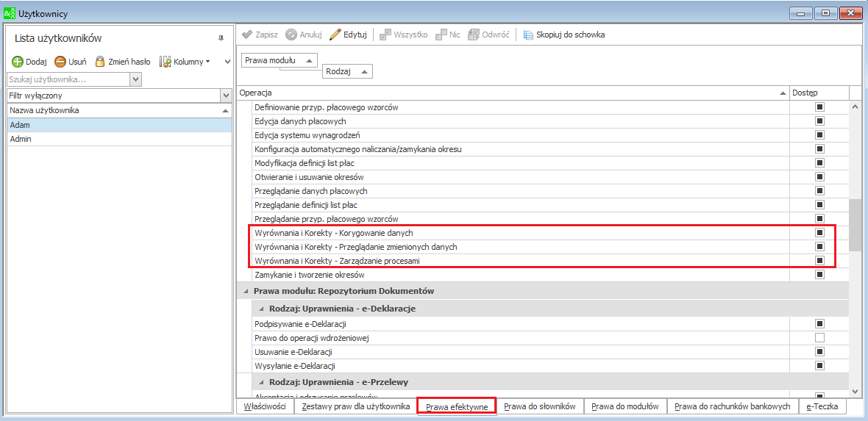Open the Szukaj użytkownika dropdown arrow
This screenshot has width=868, height=421.
(136, 79)
